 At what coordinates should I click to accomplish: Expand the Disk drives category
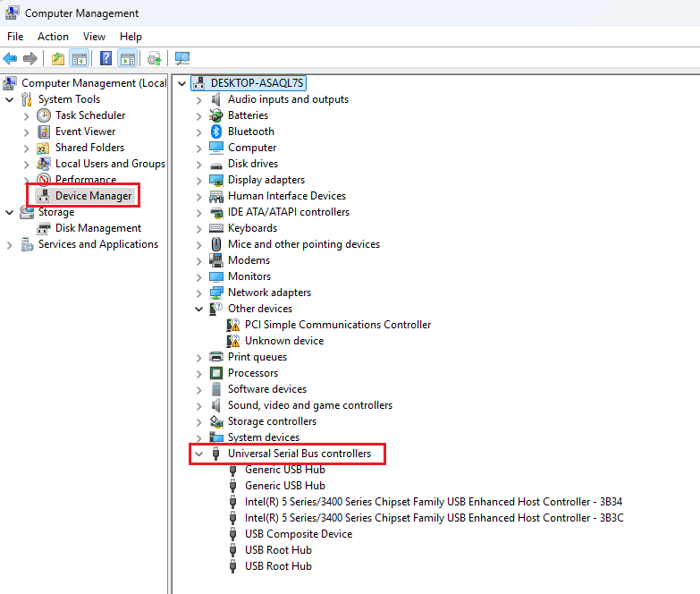(x=198, y=165)
